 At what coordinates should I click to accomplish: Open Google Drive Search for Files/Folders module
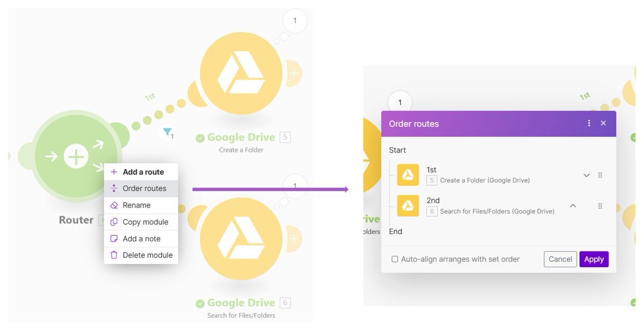point(241,239)
